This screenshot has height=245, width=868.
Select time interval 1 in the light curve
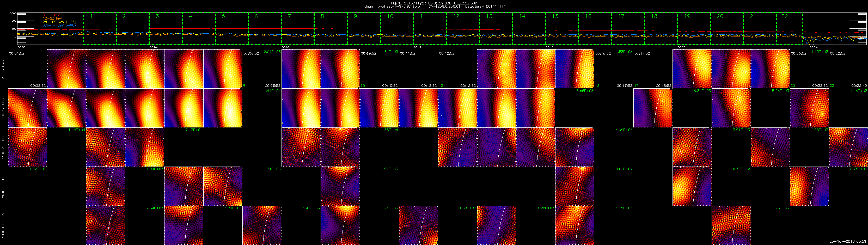(x=100, y=29)
